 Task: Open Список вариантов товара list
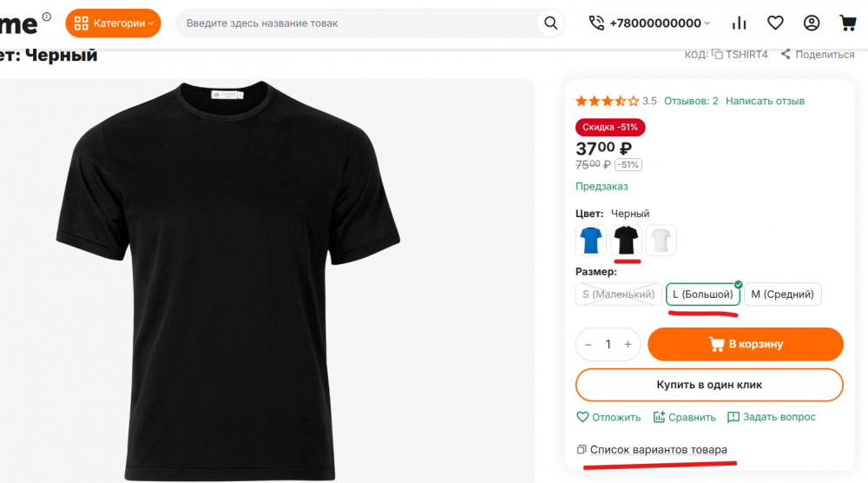coord(658,449)
